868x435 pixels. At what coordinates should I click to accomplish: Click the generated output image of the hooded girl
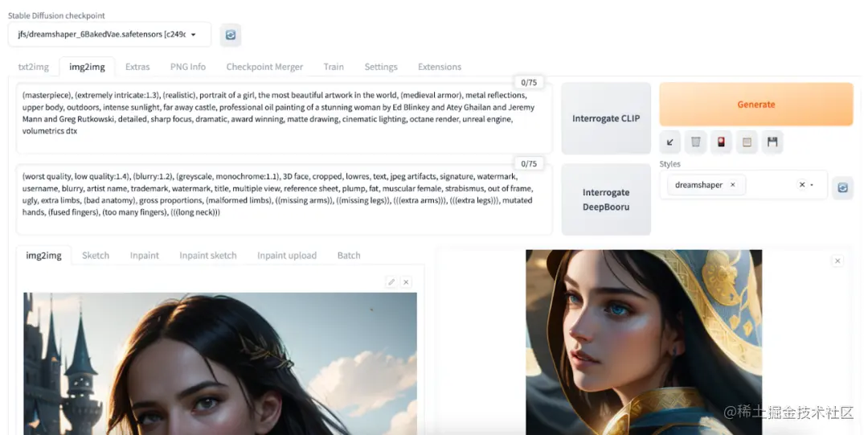644,342
